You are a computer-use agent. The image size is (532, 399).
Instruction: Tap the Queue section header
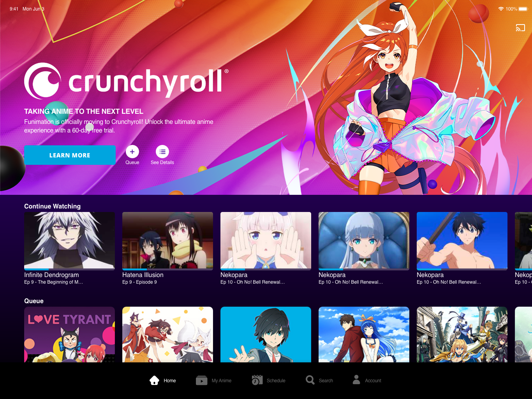coord(34,301)
